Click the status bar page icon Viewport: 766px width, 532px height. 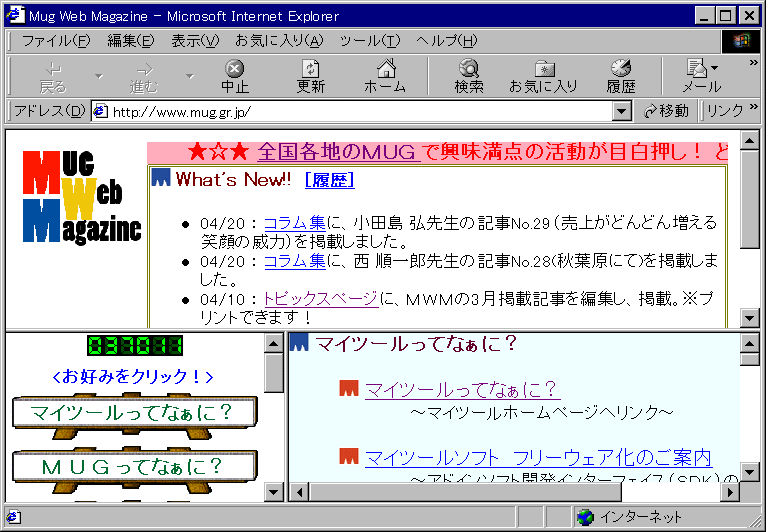pos(14,516)
